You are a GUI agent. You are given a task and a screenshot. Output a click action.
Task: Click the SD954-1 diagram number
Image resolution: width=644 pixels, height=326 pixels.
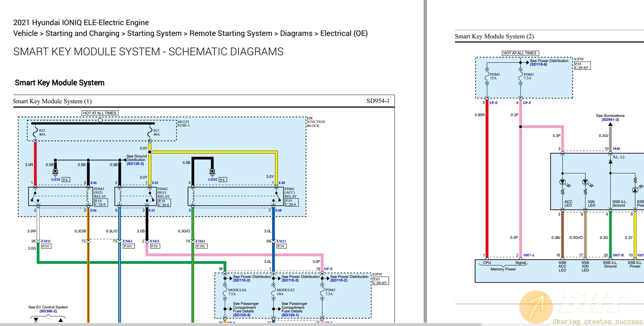coord(378,101)
